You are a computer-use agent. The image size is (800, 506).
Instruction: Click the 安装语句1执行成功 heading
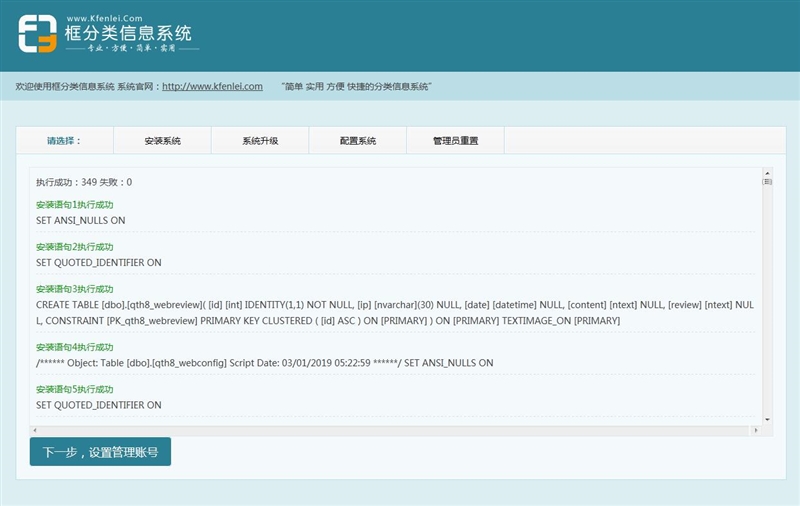(75, 205)
